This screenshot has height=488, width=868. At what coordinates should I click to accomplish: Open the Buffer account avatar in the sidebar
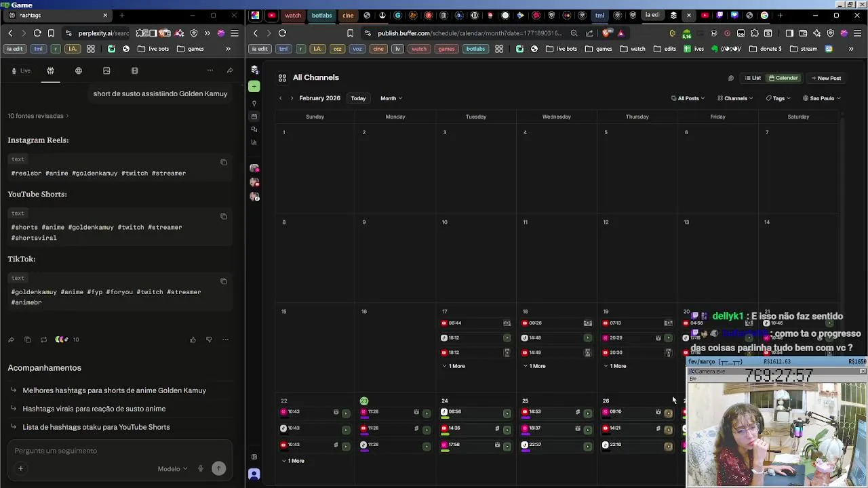pyautogui.click(x=254, y=474)
